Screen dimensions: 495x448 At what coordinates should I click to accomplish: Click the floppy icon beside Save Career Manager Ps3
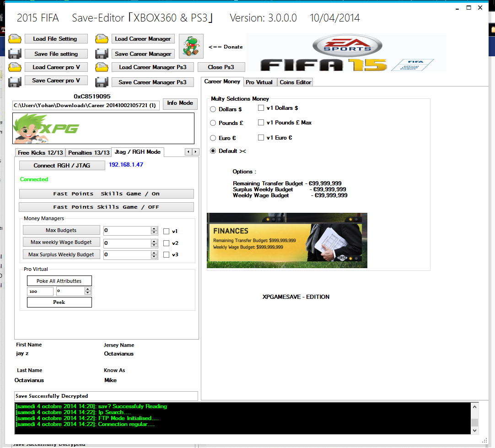click(x=102, y=82)
